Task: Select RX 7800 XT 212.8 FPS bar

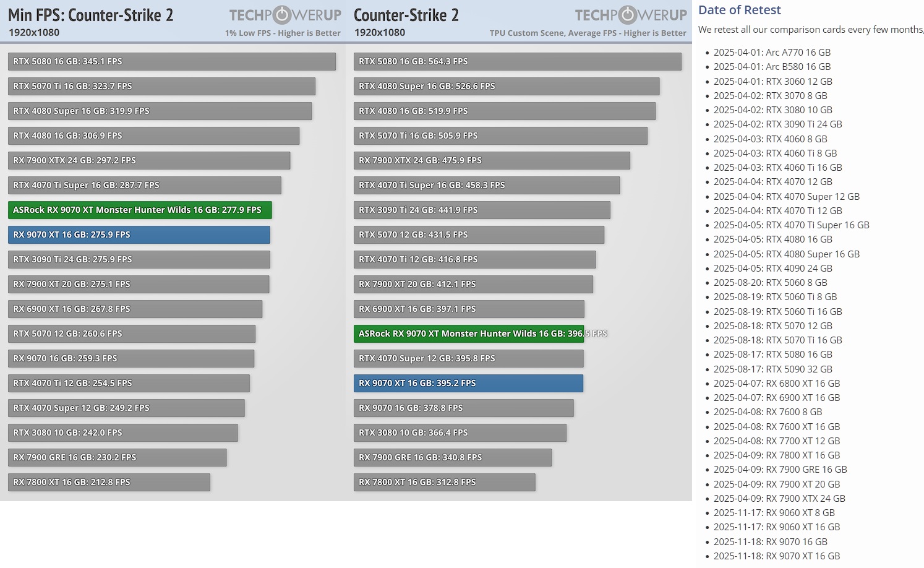Action: [x=109, y=482]
